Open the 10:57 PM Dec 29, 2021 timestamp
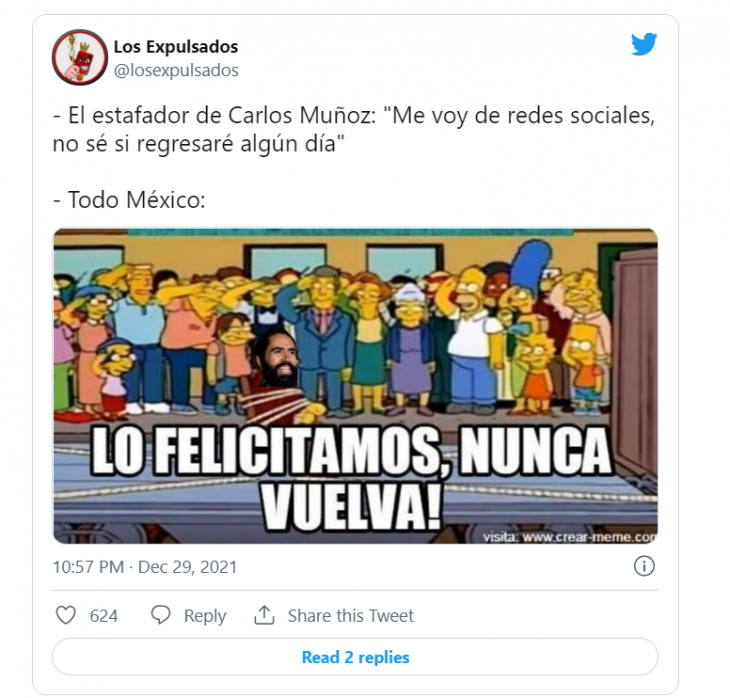The width and height of the screenshot is (730, 698). pos(145,567)
